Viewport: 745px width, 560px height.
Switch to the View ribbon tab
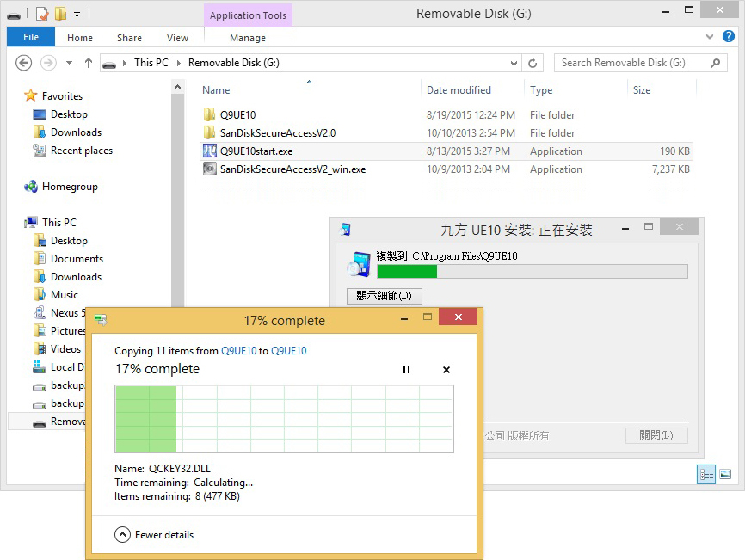click(177, 38)
